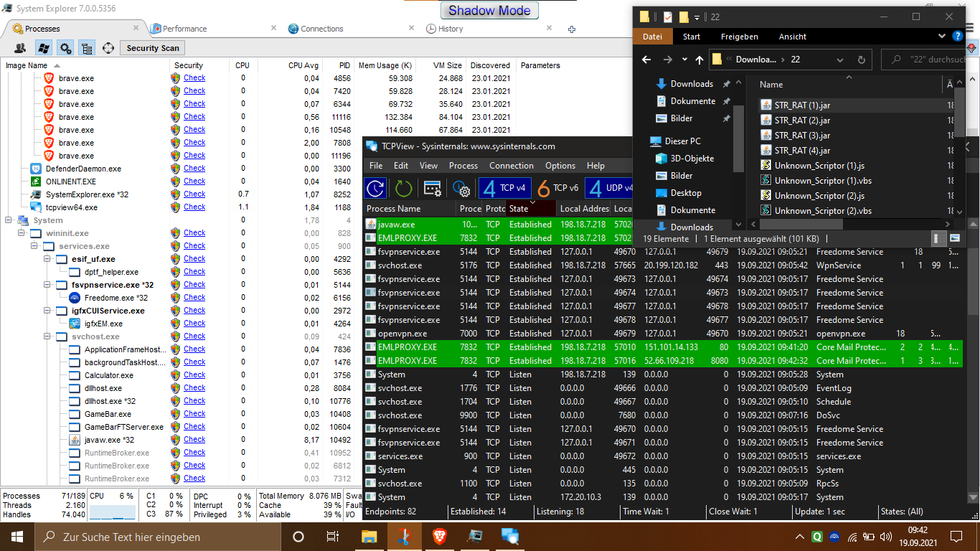Toggle the TCP v6 filter in TCPView
The image size is (980, 551).
pos(557,189)
